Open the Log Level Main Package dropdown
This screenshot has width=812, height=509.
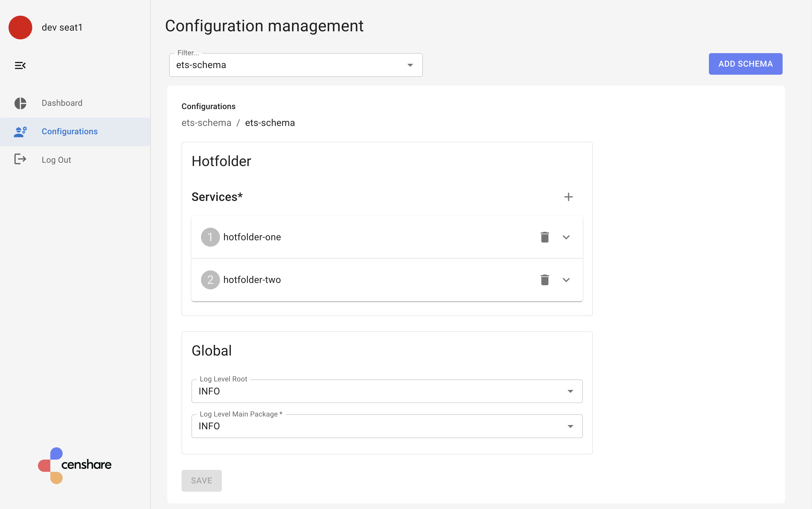[570, 426]
